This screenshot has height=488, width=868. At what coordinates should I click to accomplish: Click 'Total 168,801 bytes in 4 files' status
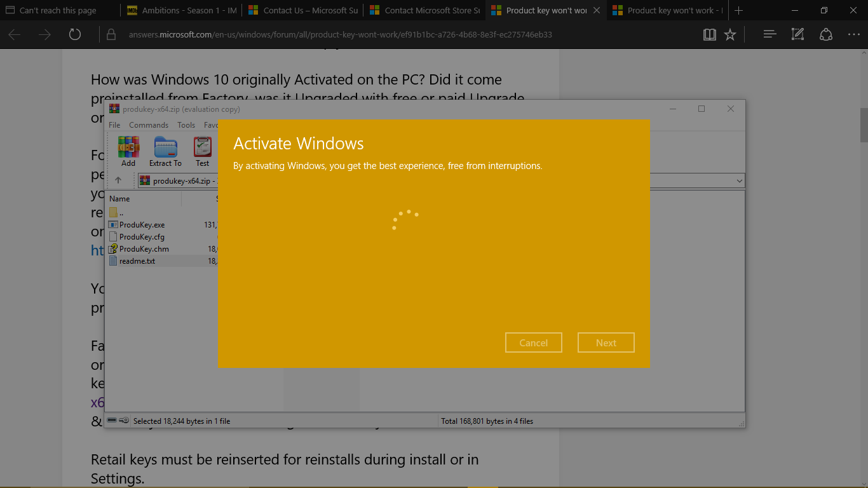487,421
